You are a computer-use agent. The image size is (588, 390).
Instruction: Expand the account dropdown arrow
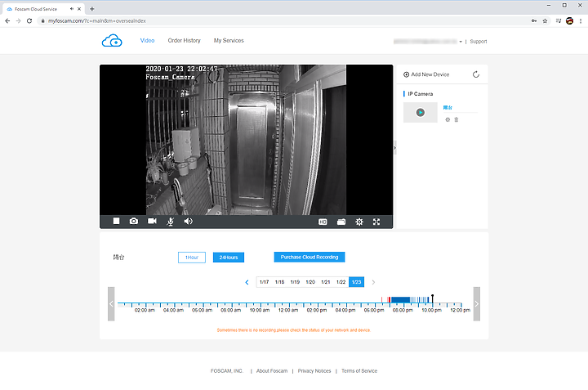[461, 42]
